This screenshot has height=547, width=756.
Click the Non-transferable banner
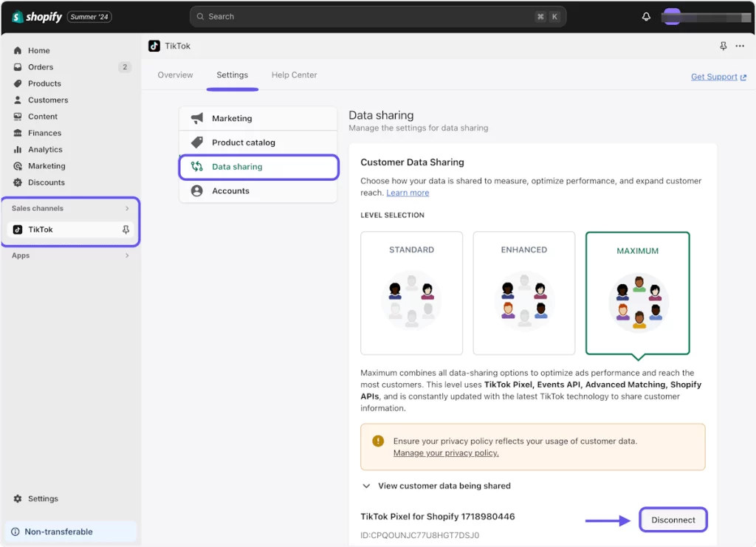click(x=71, y=531)
